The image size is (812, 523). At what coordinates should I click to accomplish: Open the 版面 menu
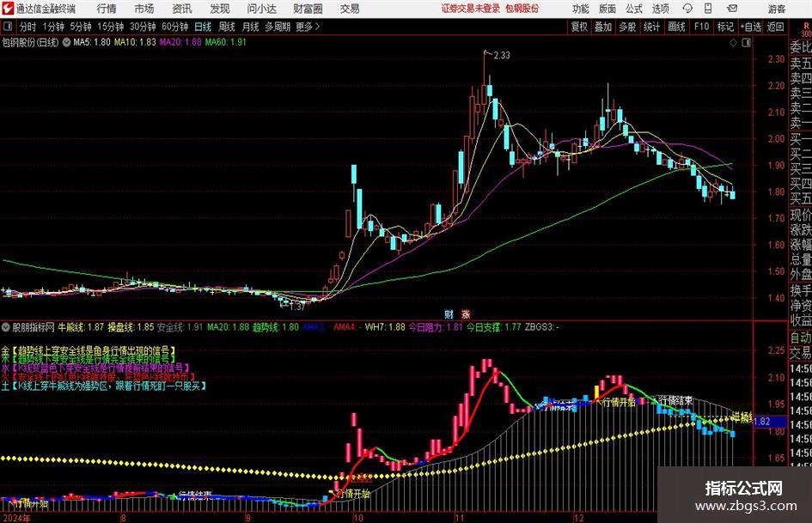click(x=607, y=9)
